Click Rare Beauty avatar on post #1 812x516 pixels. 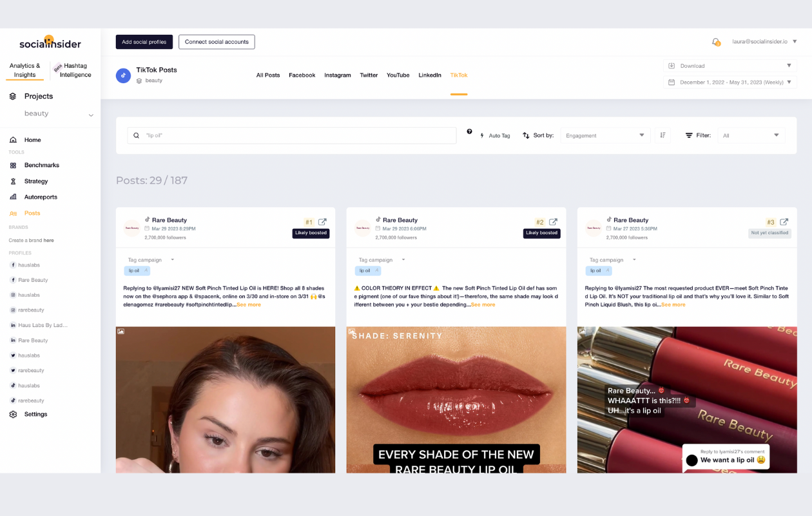tap(132, 228)
